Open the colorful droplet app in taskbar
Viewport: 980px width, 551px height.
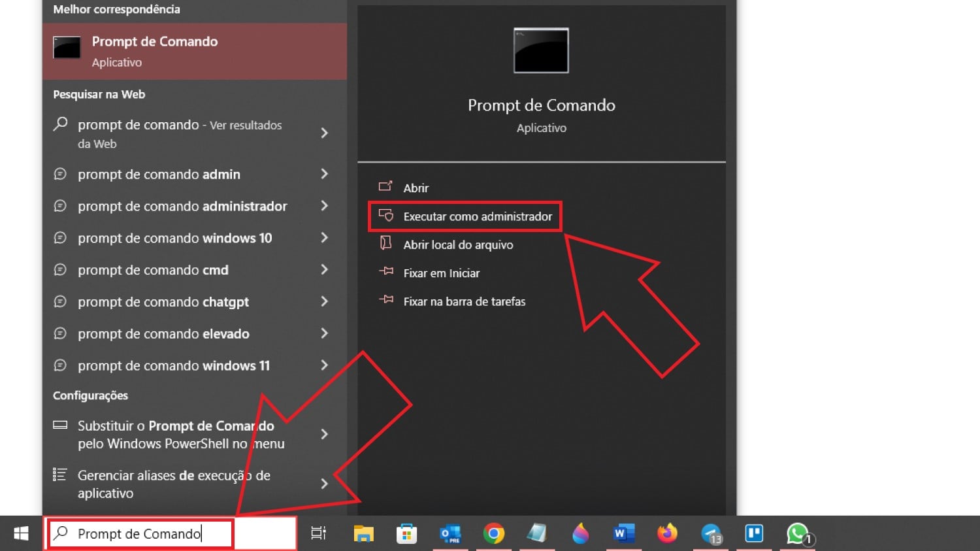click(x=580, y=533)
